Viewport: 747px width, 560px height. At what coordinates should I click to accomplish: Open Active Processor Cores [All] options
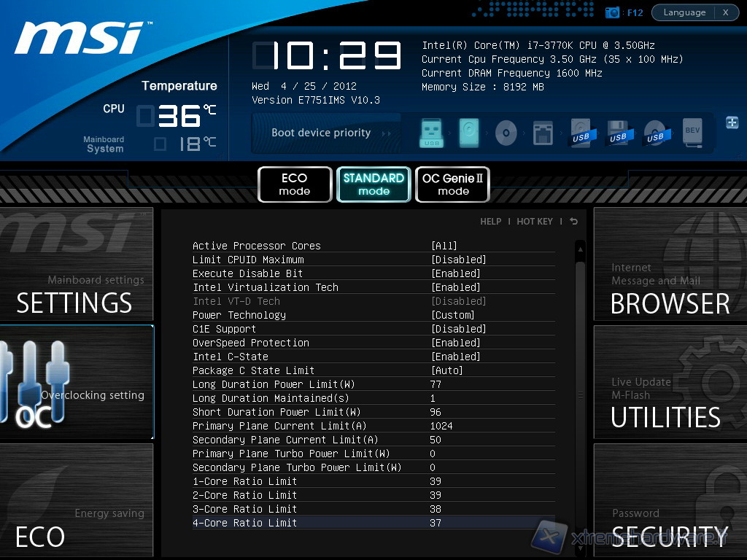[444, 246]
